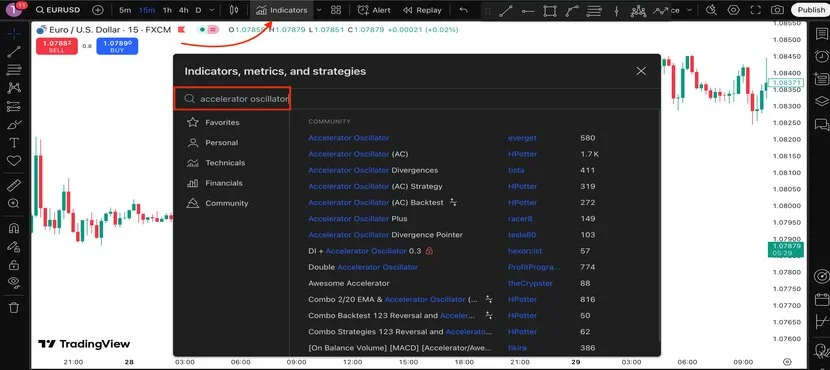Pick the rectangle tool in favorites toolbar

(x=550, y=10)
